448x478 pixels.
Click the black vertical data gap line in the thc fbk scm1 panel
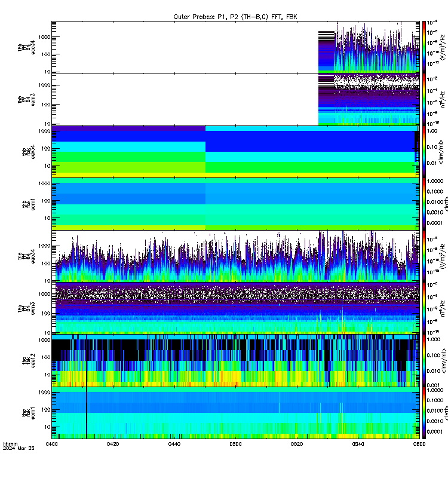[x=87, y=413]
